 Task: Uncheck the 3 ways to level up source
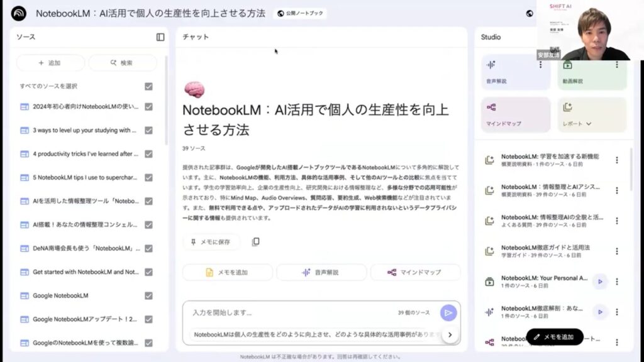click(x=148, y=130)
